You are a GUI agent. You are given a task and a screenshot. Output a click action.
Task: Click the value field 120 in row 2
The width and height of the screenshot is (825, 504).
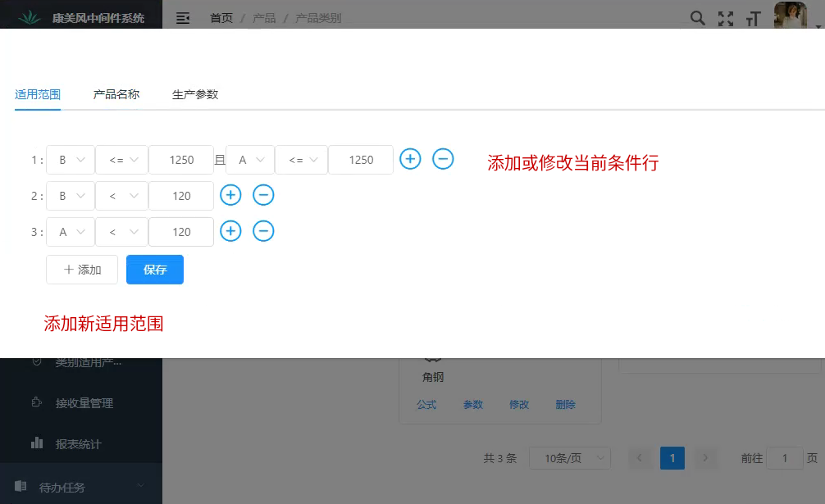(181, 196)
